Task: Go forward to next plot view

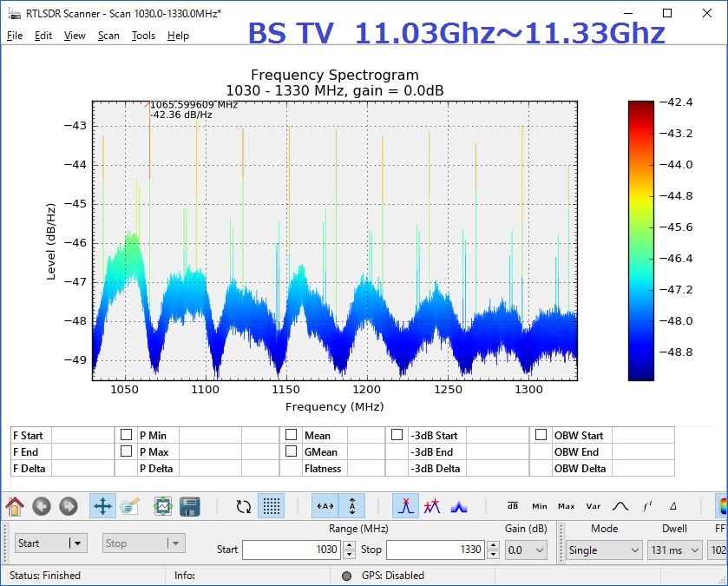Action: [x=69, y=506]
